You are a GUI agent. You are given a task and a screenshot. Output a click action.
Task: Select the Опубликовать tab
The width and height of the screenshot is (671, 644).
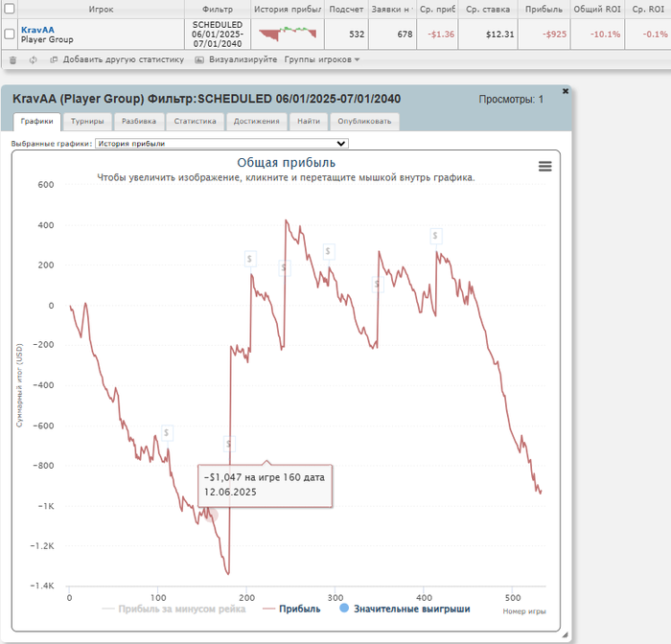pos(364,122)
